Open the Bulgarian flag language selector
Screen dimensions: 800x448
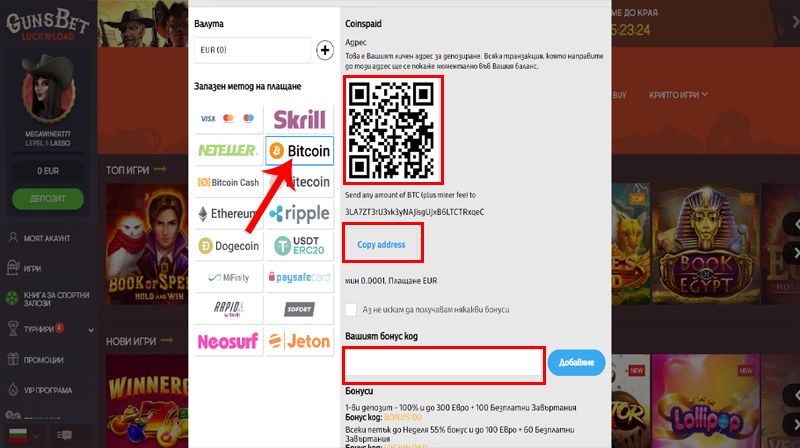point(24,435)
